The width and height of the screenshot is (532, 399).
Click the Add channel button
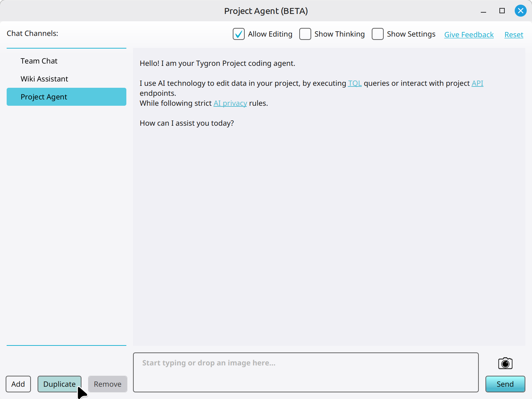point(18,384)
